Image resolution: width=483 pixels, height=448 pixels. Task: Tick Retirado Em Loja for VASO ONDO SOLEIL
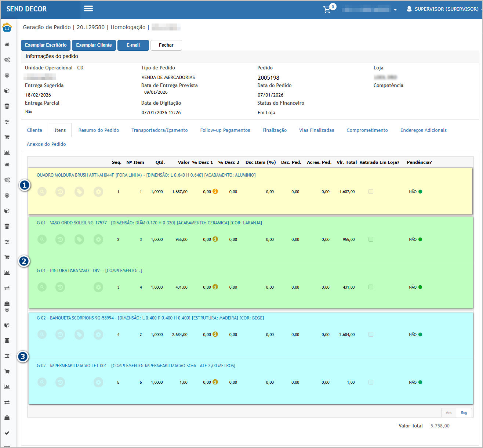click(371, 239)
